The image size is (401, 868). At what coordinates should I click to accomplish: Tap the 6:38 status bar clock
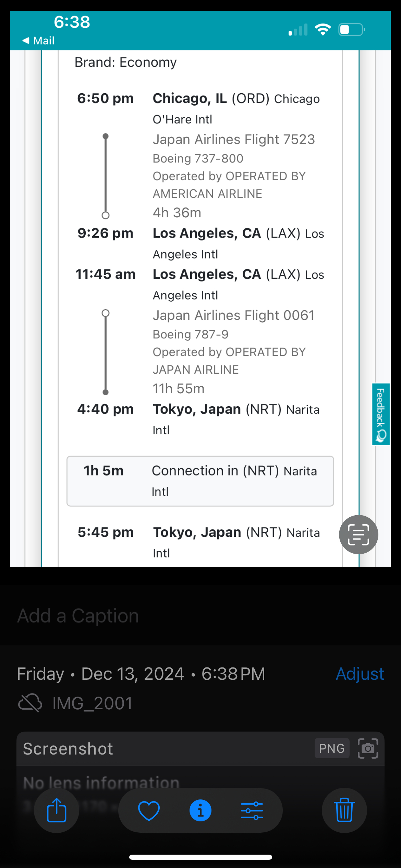[72, 22]
